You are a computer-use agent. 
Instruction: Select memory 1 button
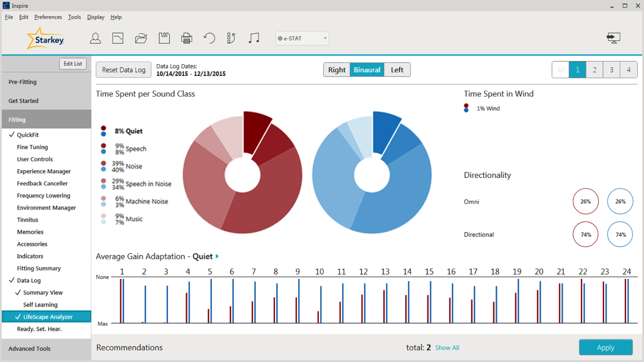[x=578, y=70]
